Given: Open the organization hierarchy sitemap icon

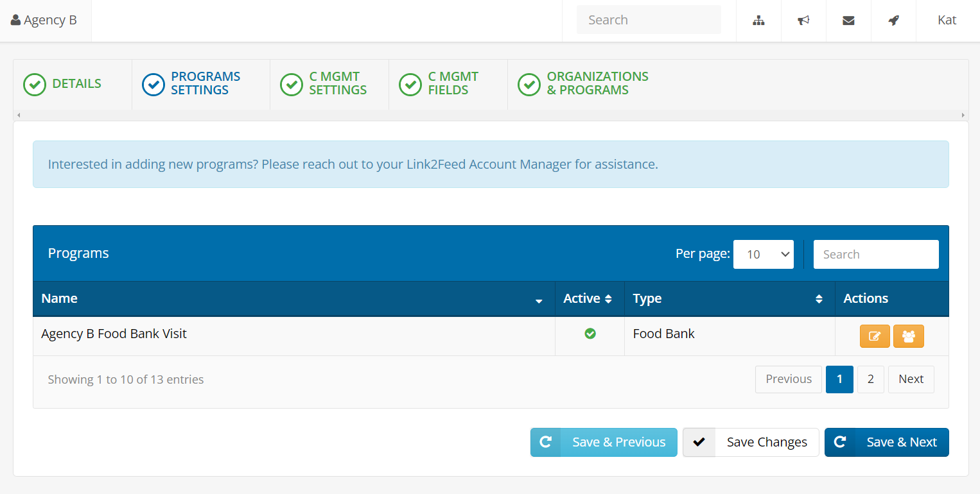Looking at the screenshot, I should click(758, 21).
